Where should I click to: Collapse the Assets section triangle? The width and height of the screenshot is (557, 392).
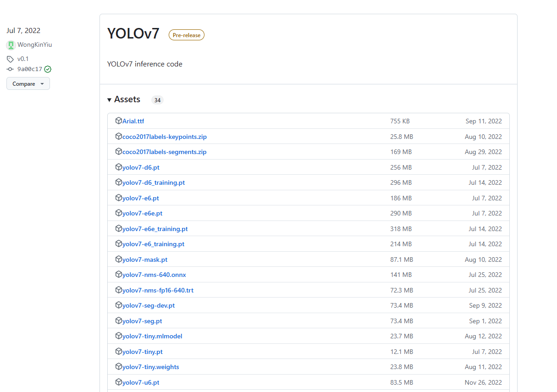[109, 100]
